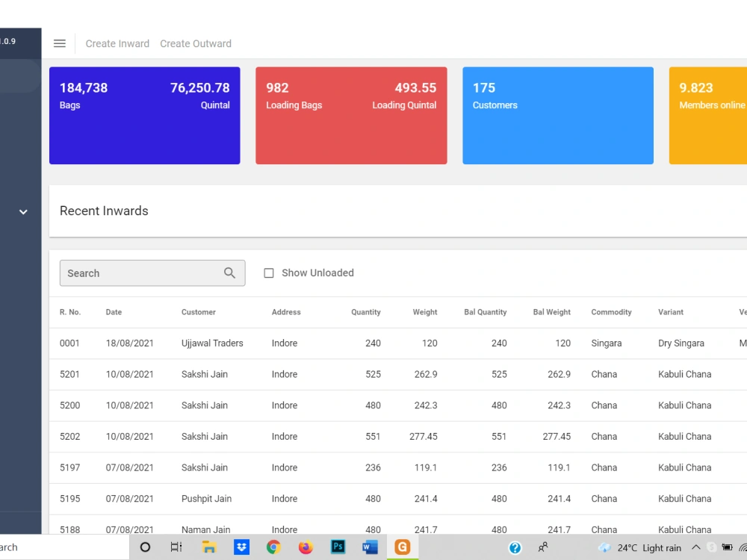Select receipt number 5195
The image size is (747, 560).
(x=69, y=499)
